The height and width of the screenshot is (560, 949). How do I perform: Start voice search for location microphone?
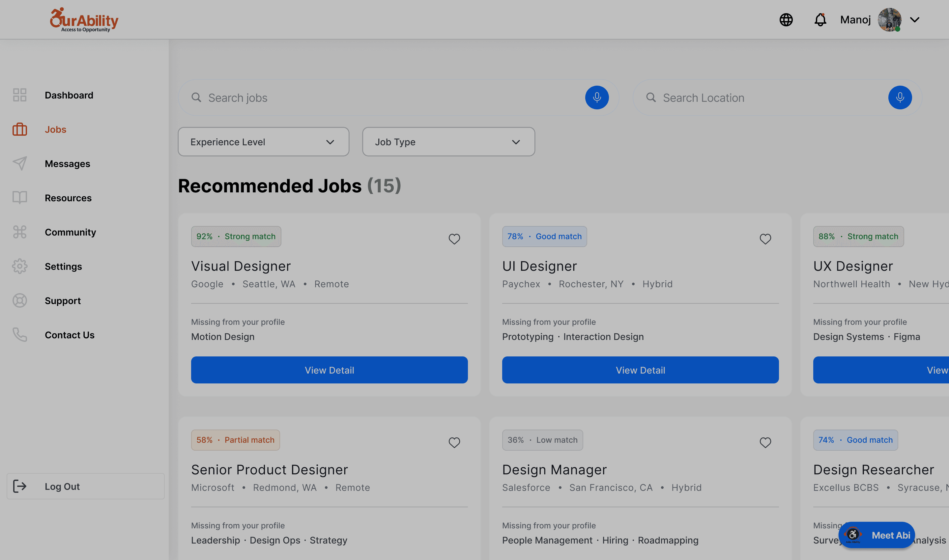point(900,98)
